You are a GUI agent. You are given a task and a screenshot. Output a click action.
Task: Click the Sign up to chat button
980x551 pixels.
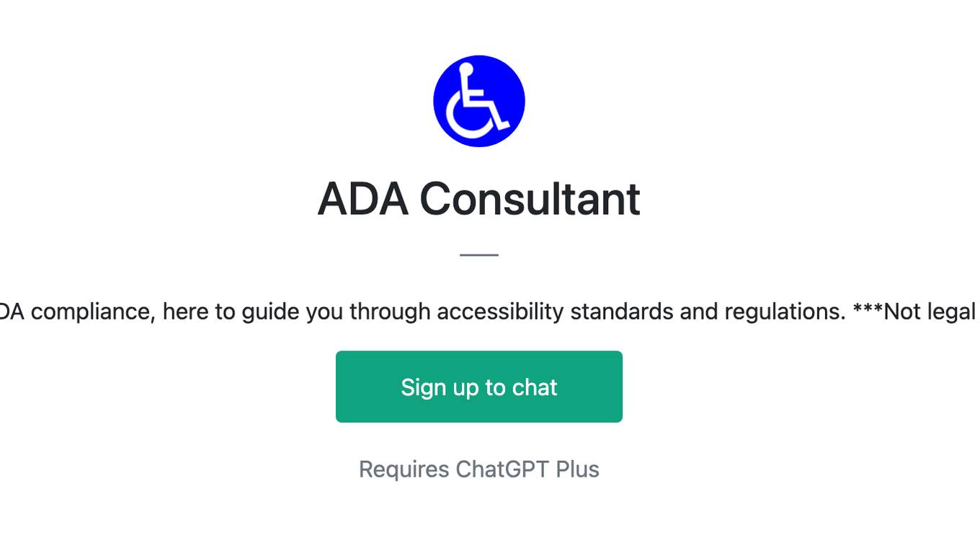(x=479, y=387)
